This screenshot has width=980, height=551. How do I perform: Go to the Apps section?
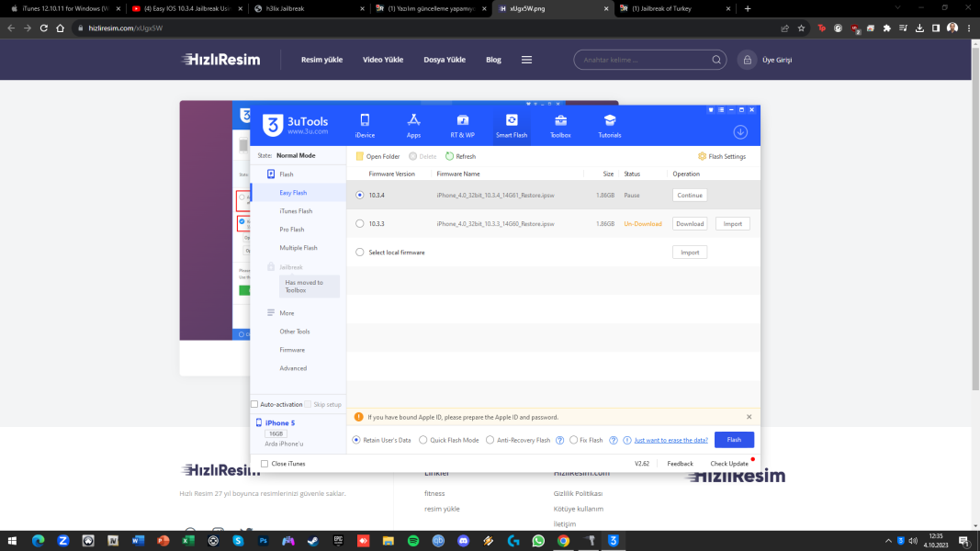tap(413, 125)
